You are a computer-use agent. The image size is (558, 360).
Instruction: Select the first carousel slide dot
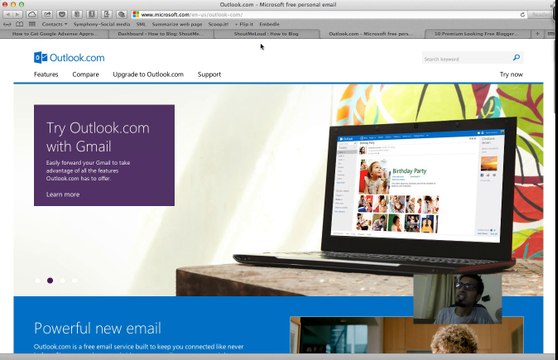[x=38, y=280]
